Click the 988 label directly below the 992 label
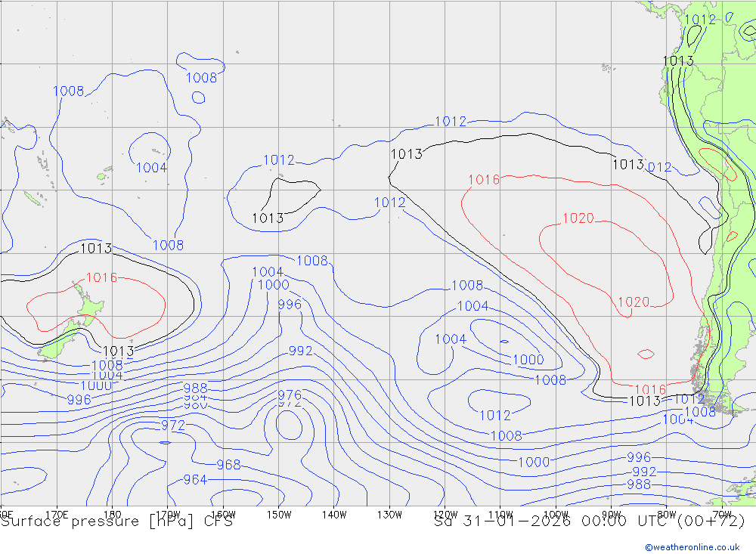The image size is (756, 554). click(639, 484)
